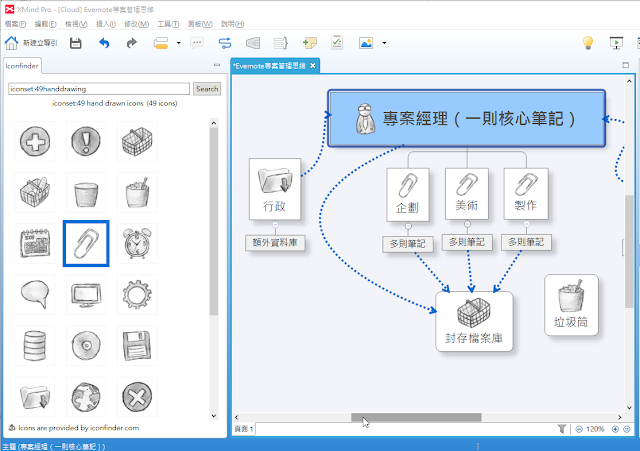Open the image insert dropdown arrow

(x=384, y=43)
